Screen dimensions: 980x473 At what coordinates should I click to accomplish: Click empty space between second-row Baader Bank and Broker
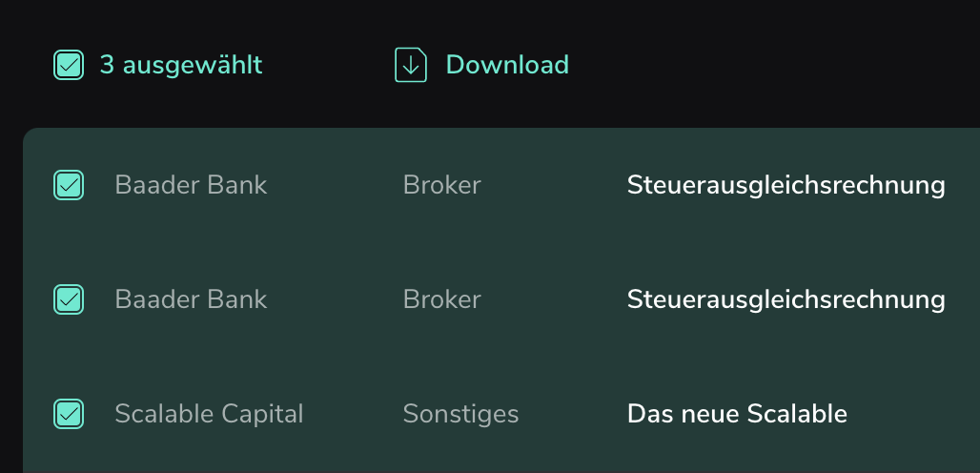coord(335,299)
